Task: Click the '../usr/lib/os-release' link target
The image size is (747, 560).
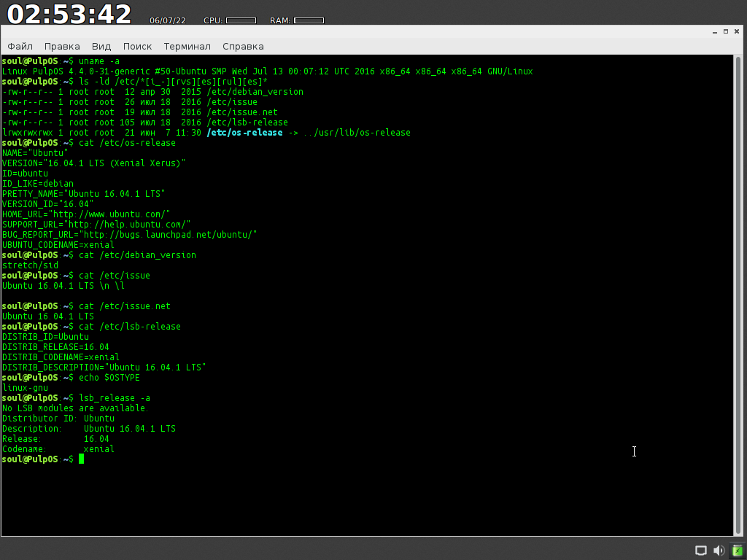Action: pyautogui.click(x=357, y=133)
